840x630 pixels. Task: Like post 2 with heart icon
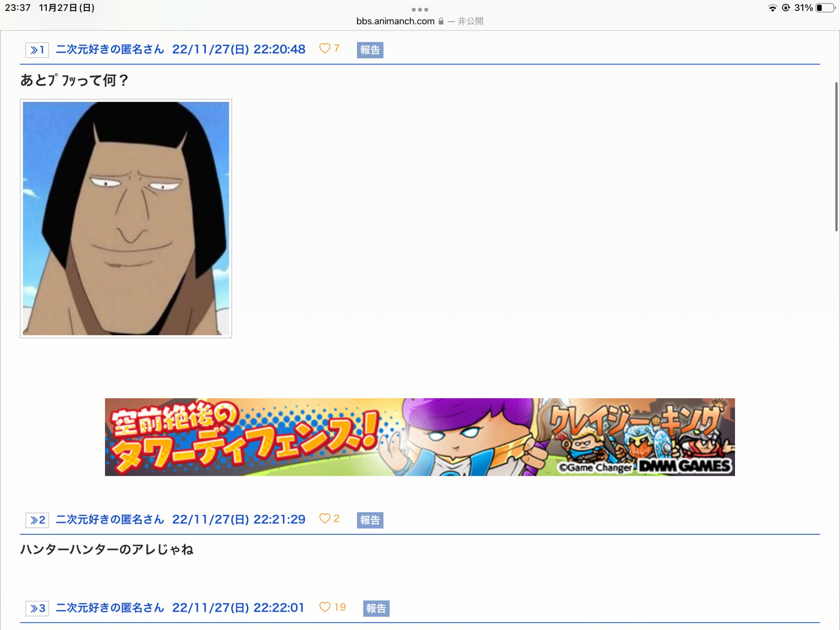click(325, 519)
